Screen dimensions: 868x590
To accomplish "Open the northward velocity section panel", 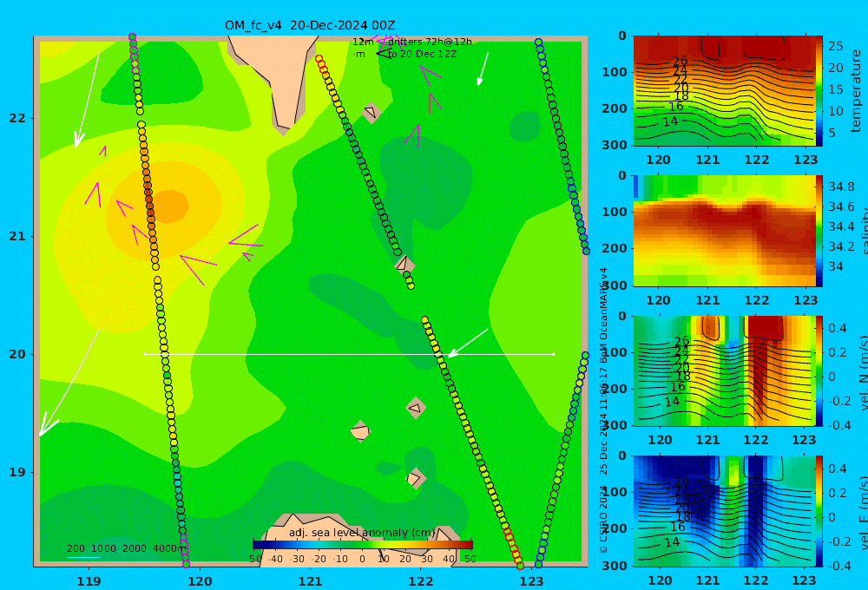I will pyautogui.click(x=724, y=370).
